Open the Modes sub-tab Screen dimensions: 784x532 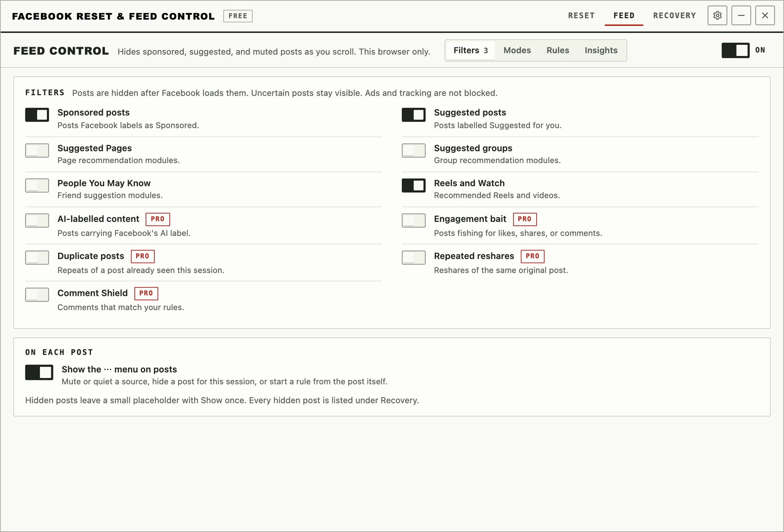[517, 50]
